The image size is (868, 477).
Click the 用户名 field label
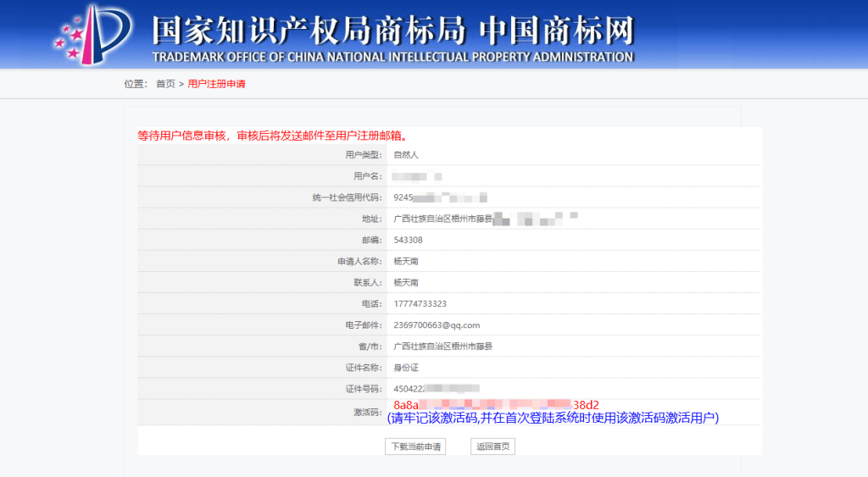click(x=368, y=176)
